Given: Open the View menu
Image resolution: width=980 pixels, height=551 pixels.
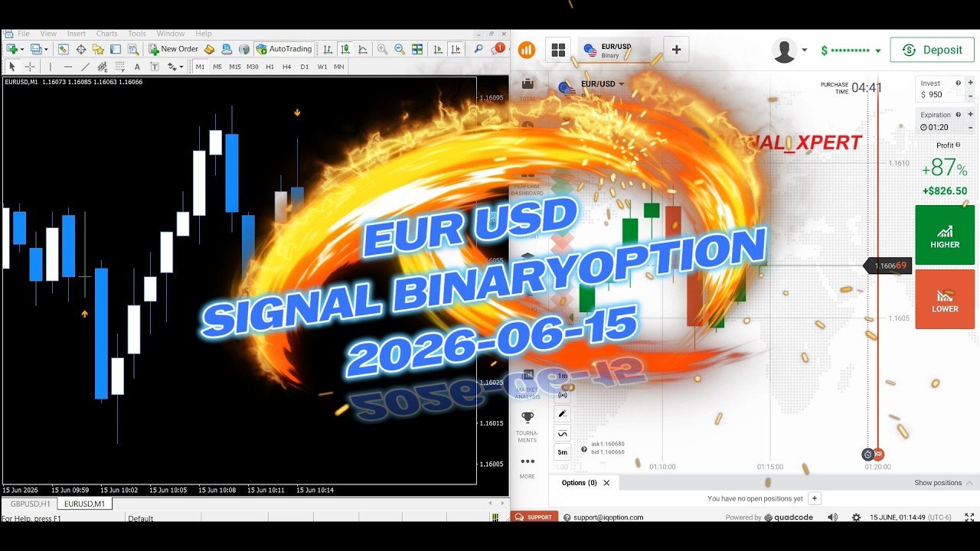Looking at the screenshot, I should [48, 34].
